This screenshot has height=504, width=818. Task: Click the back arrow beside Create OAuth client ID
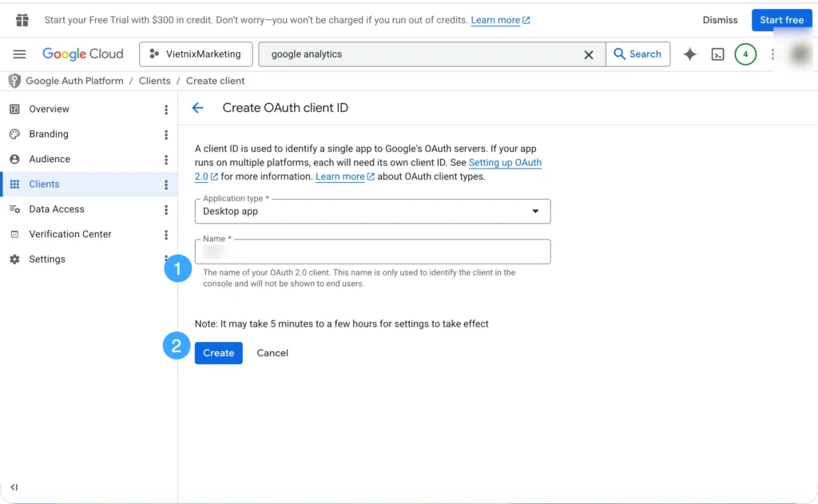[198, 108]
